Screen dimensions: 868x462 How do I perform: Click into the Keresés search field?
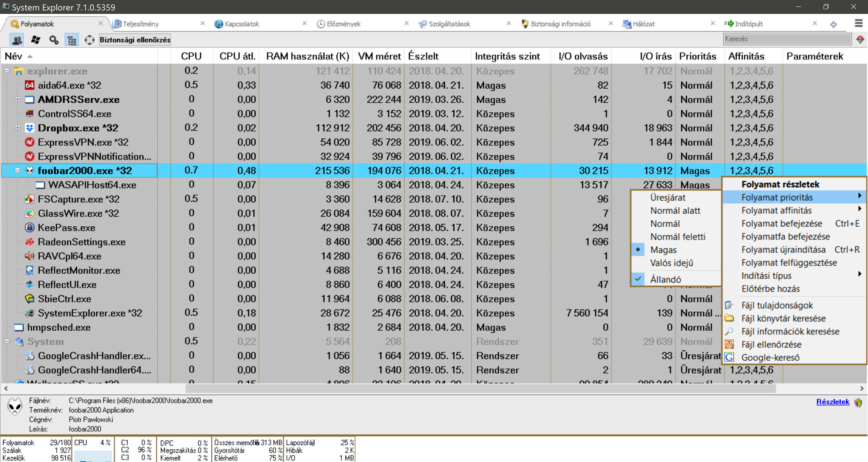[x=787, y=39]
